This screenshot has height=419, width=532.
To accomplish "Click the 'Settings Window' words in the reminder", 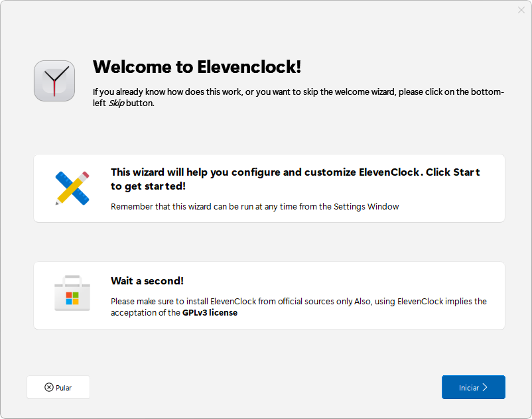I will [x=366, y=206].
